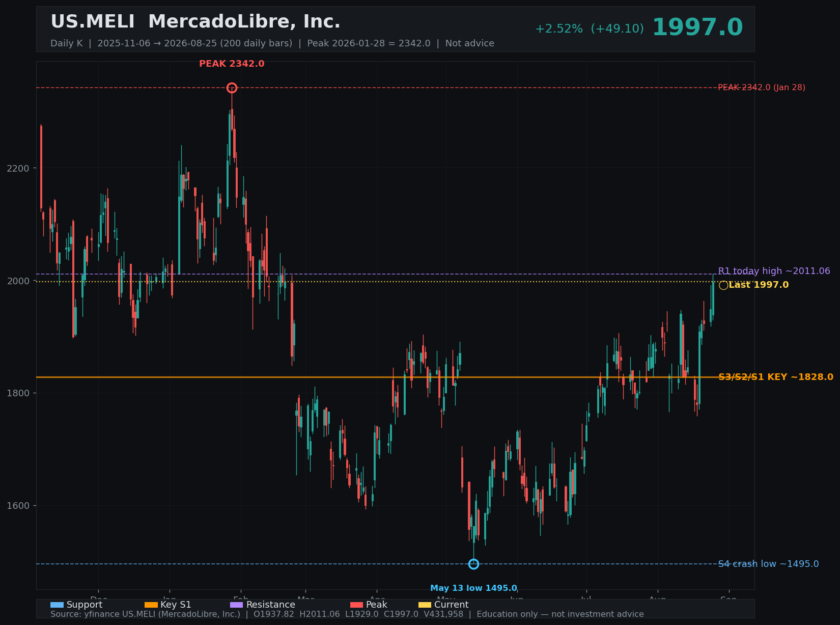This screenshot has height=625, width=840.
Task: Click the 'S4 crash low ~1495.0' label
Action: (769, 564)
